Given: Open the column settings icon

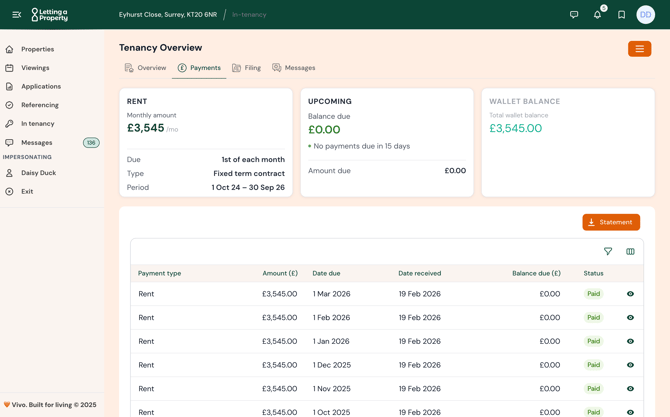Looking at the screenshot, I should point(630,252).
